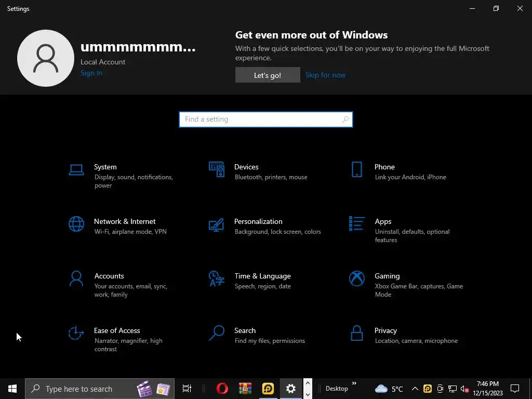
Task: Click the Sign in link
Action: point(91,73)
